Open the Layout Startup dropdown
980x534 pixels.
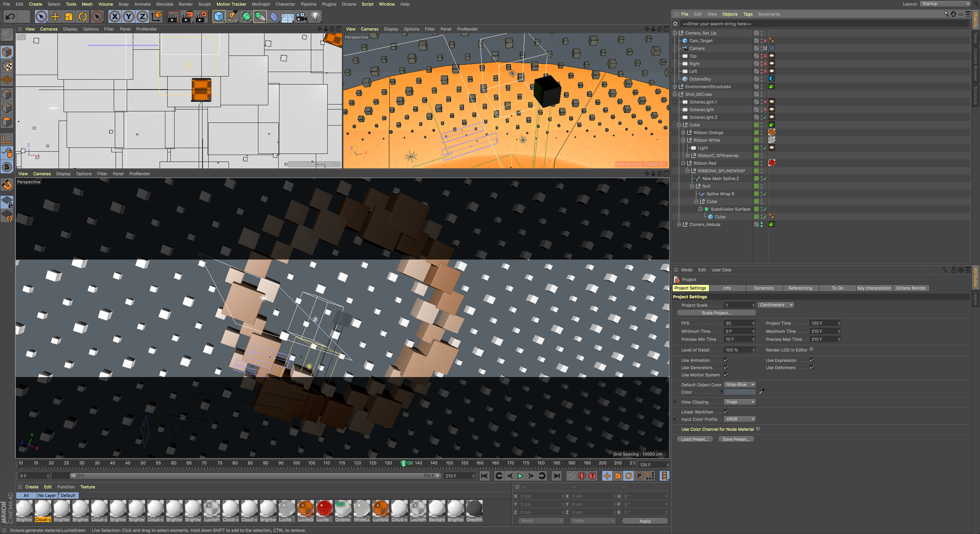coord(945,4)
